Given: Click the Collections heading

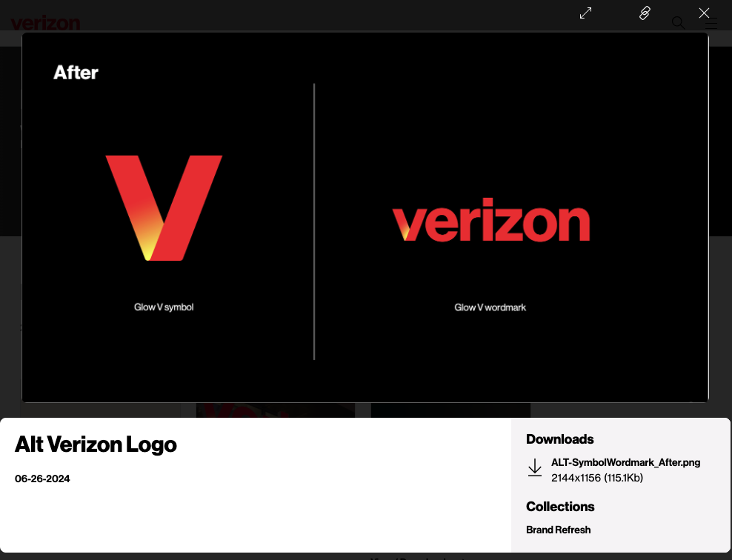Looking at the screenshot, I should pos(560,507).
